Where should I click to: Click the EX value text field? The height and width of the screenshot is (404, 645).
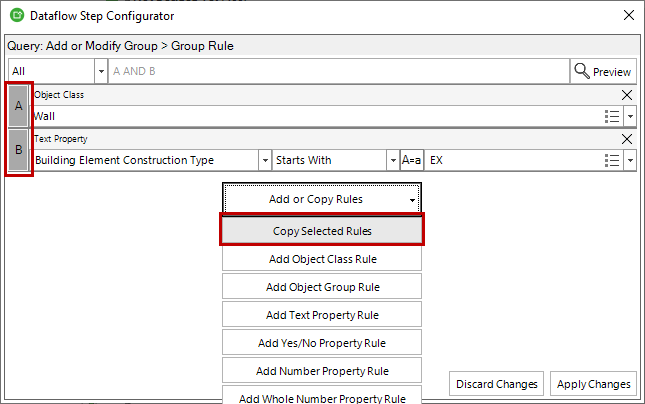[514, 160]
